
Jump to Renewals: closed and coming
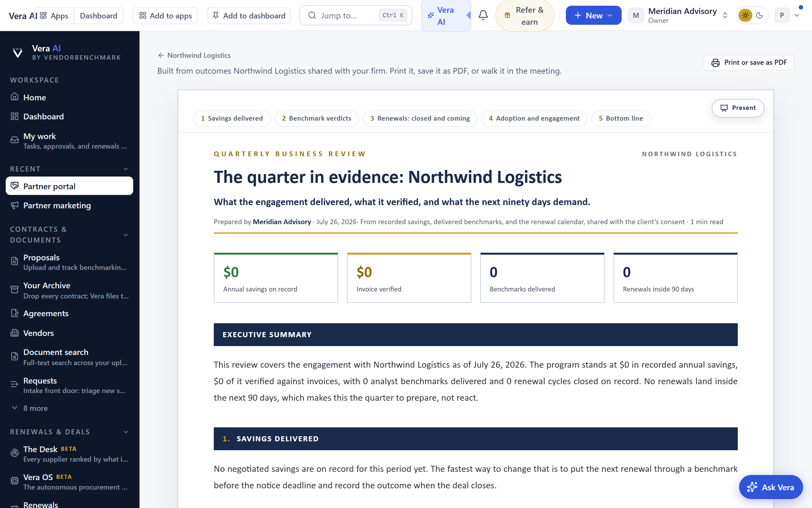click(x=420, y=119)
